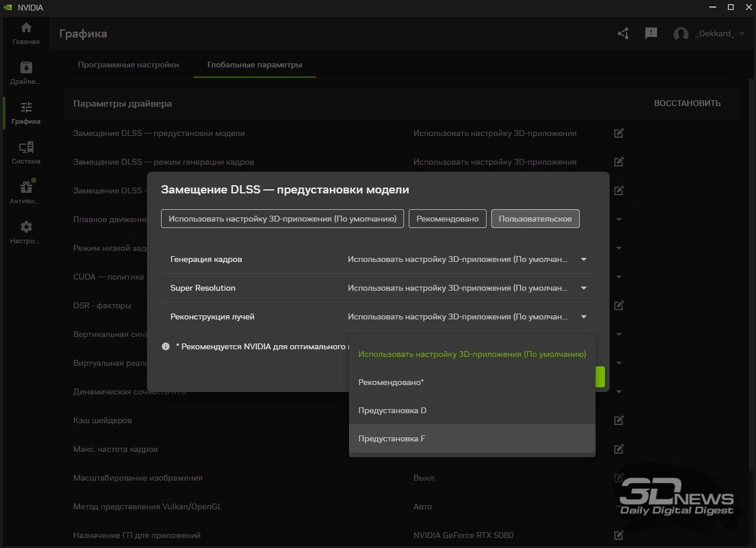The width and height of the screenshot is (756, 548).
Task: Edit DLSS model presets override row
Action: click(x=619, y=133)
